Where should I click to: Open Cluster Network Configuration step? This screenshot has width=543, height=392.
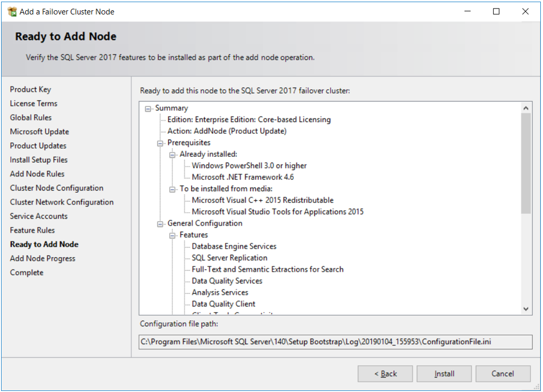point(62,202)
